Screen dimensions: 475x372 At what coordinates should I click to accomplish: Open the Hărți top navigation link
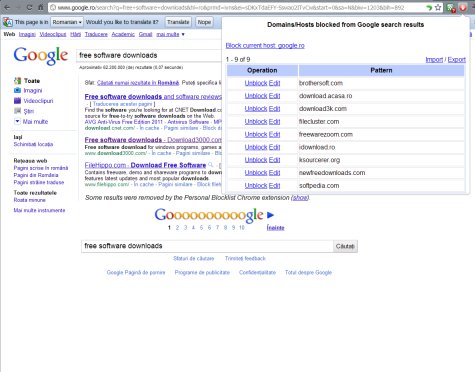[75, 34]
